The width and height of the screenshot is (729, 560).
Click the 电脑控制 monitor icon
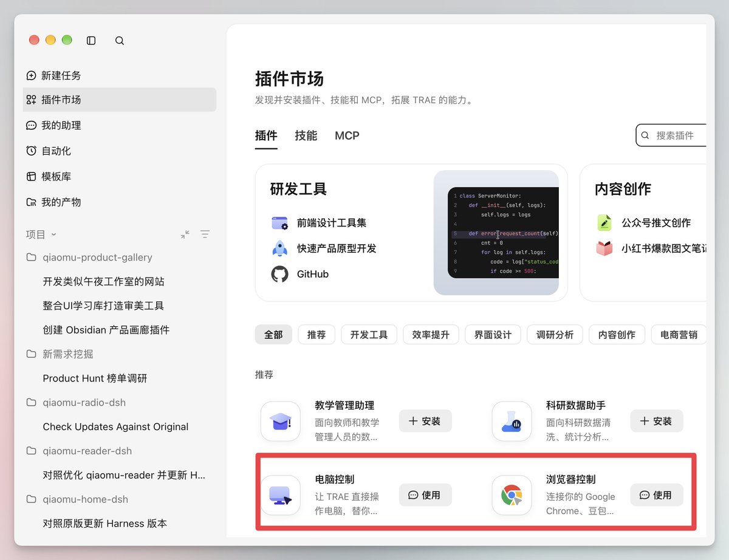pyautogui.click(x=281, y=495)
